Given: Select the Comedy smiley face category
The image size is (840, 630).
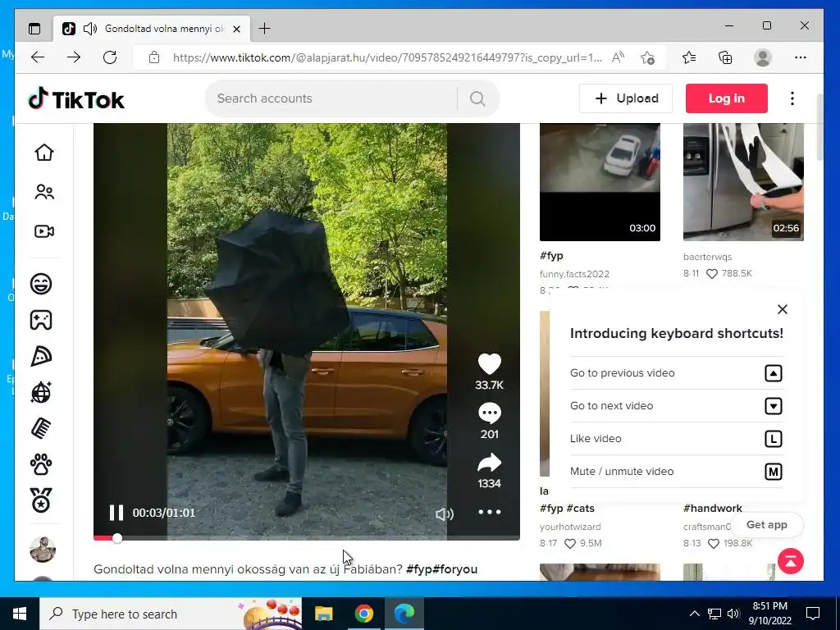Looking at the screenshot, I should tap(41, 283).
